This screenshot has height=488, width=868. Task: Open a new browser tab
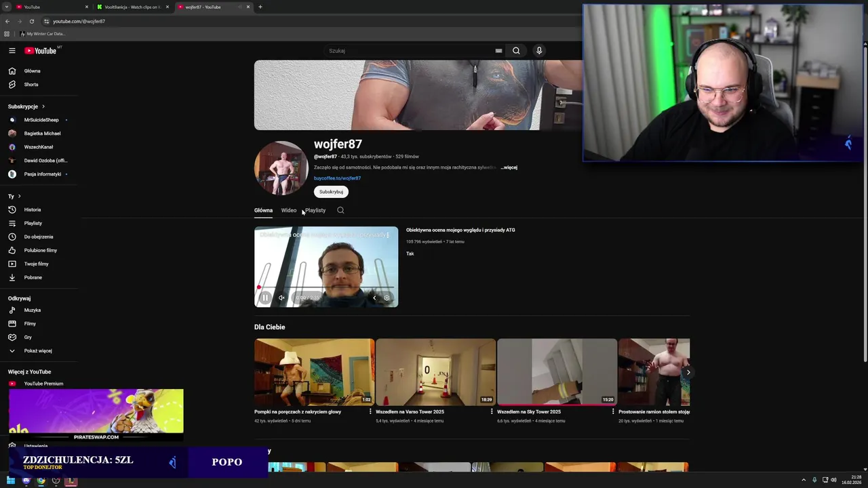coord(260,7)
